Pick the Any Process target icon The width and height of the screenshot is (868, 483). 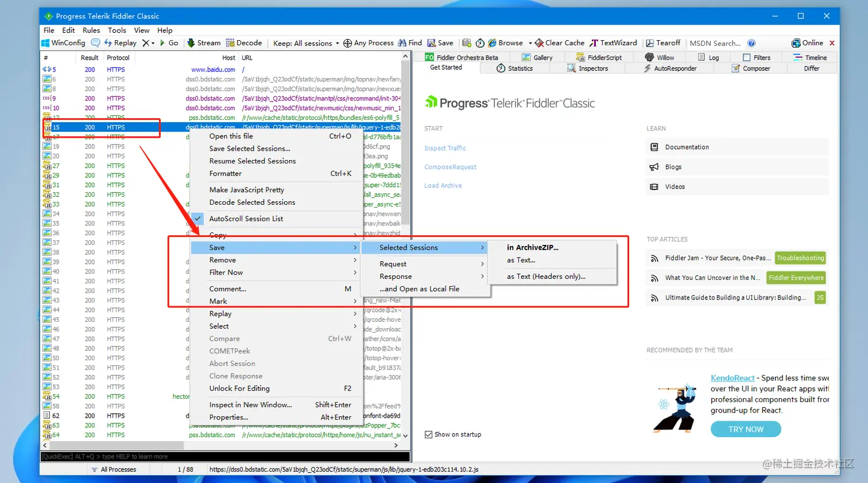coord(347,43)
